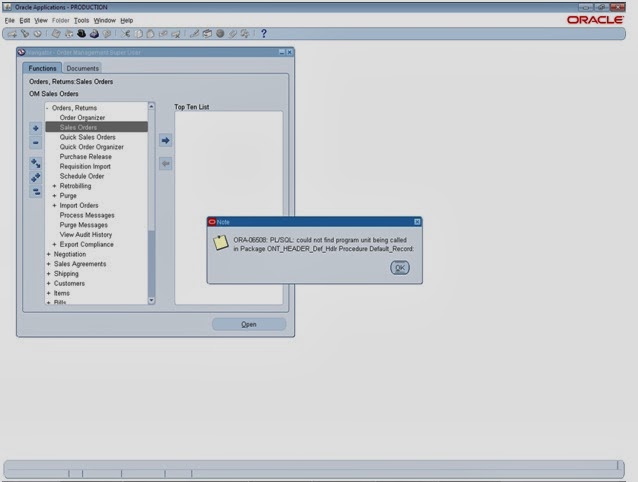Click the tree scrollbar up arrow

coord(151,106)
